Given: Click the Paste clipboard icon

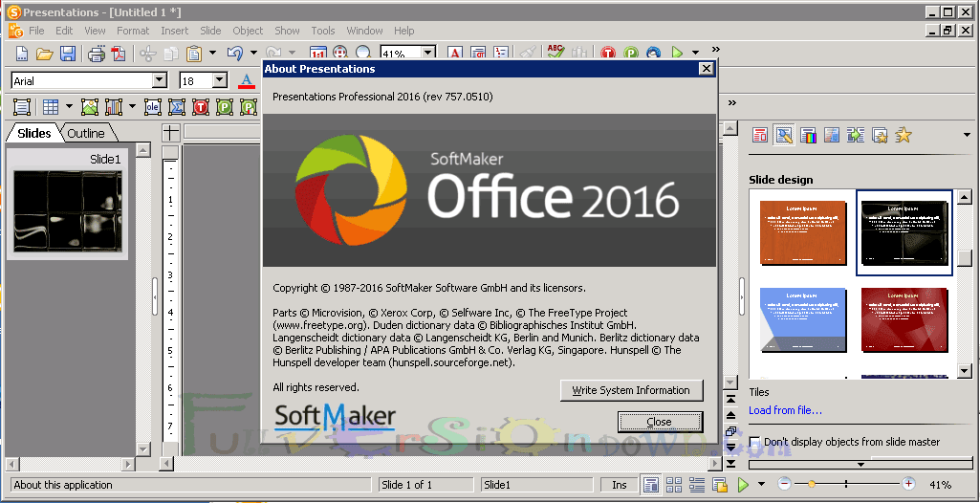Looking at the screenshot, I should tap(194, 54).
